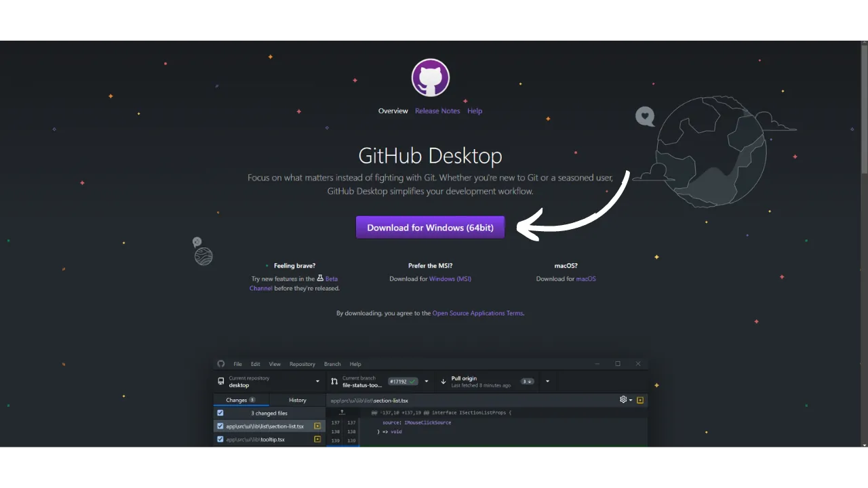Open the diff settings gear dropdown
Image resolution: width=868 pixels, height=488 pixels.
626,400
